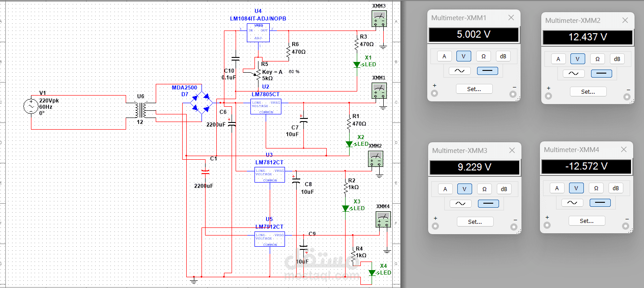
Task: Close the Multimeter-XMM2 window
Action: pyautogui.click(x=625, y=21)
